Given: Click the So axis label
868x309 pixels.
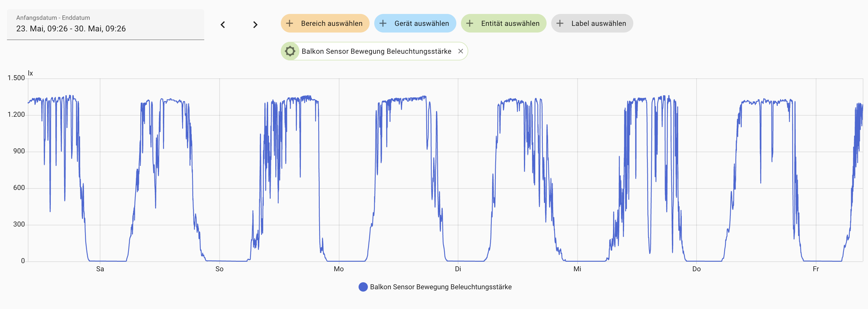Looking at the screenshot, I should (x=219, y=269).
